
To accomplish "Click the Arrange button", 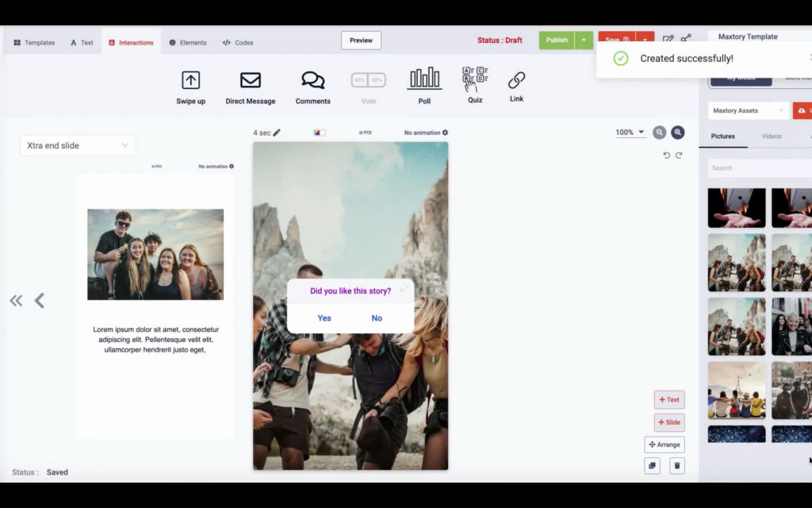I will 665,444.
